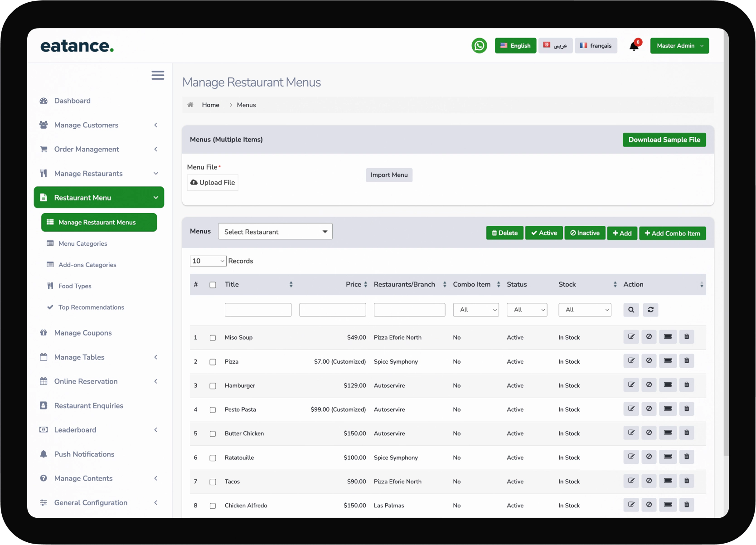Open the notifications bell
Image resolution: width=756 pixels, height=545 pixels.
pyautogui.click(x=634, y=46)
